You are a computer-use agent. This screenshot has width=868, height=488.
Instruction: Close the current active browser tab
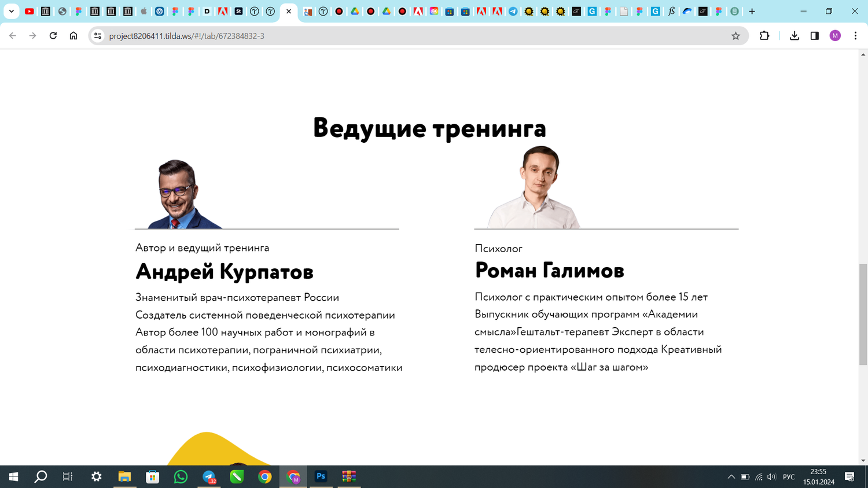[x=289, y=11]
